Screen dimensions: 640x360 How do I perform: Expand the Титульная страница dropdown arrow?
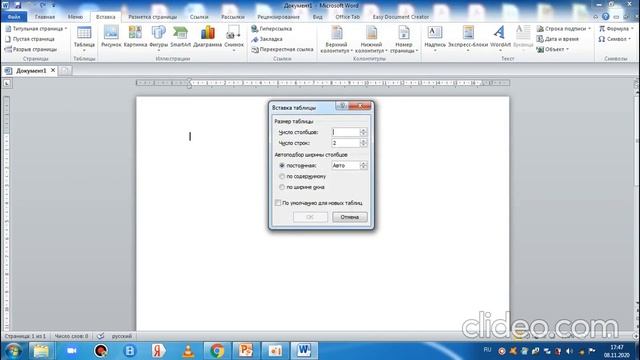66,29
